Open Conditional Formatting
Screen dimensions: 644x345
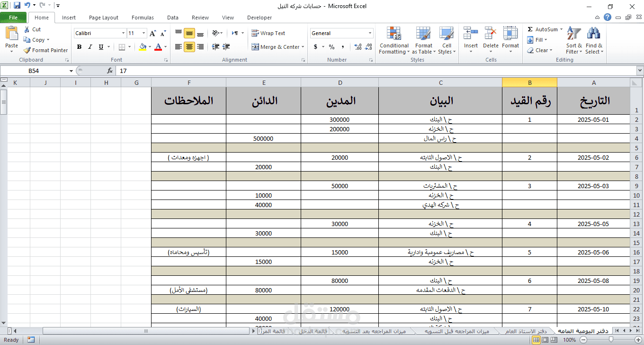(x=394, y=41)
